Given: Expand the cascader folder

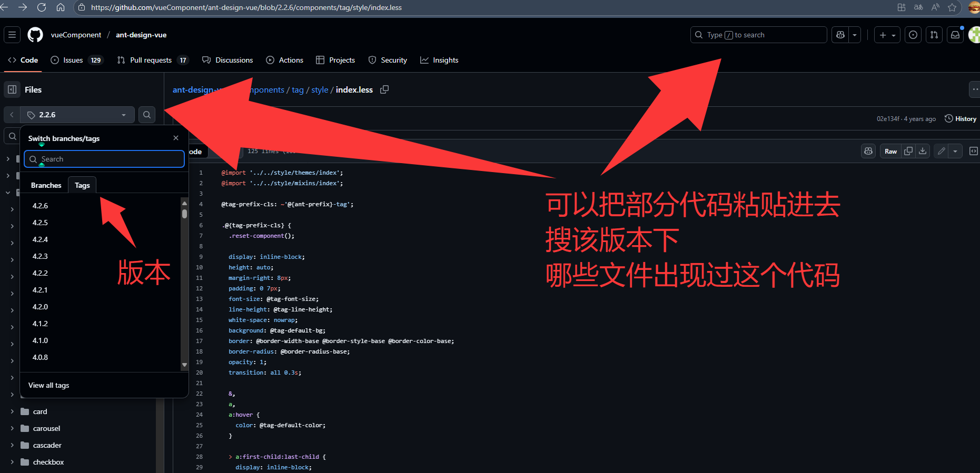Looking at the screenshot, I should click(x=12, y=445).
